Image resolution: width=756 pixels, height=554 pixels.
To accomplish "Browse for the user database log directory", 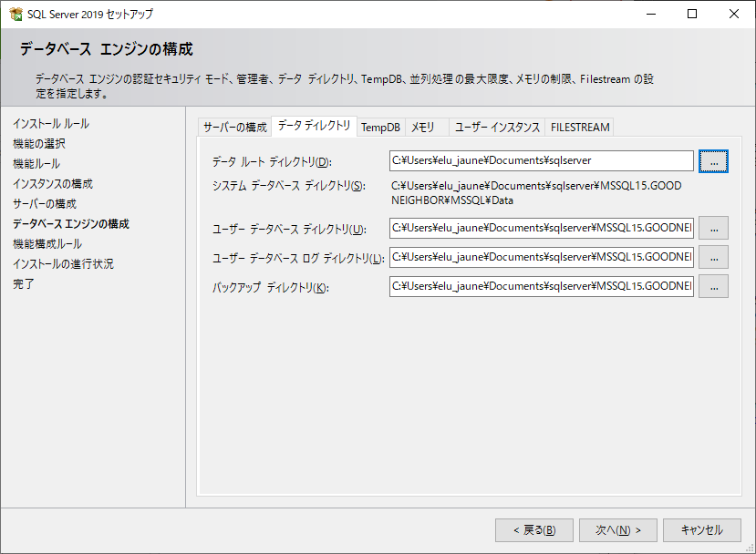I will [x=713, y=257].
